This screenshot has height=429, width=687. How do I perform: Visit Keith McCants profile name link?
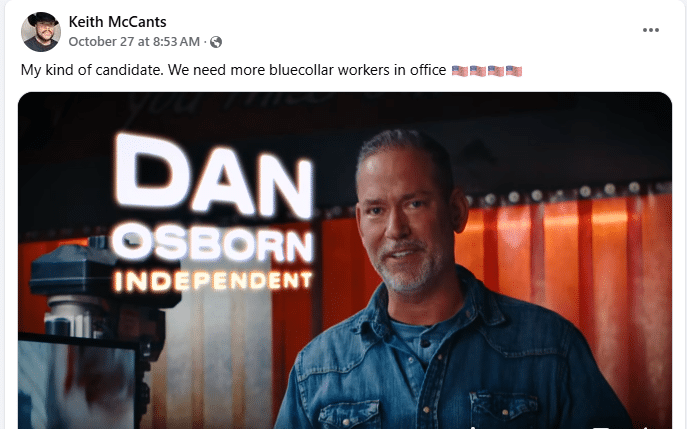coord(117,21)
